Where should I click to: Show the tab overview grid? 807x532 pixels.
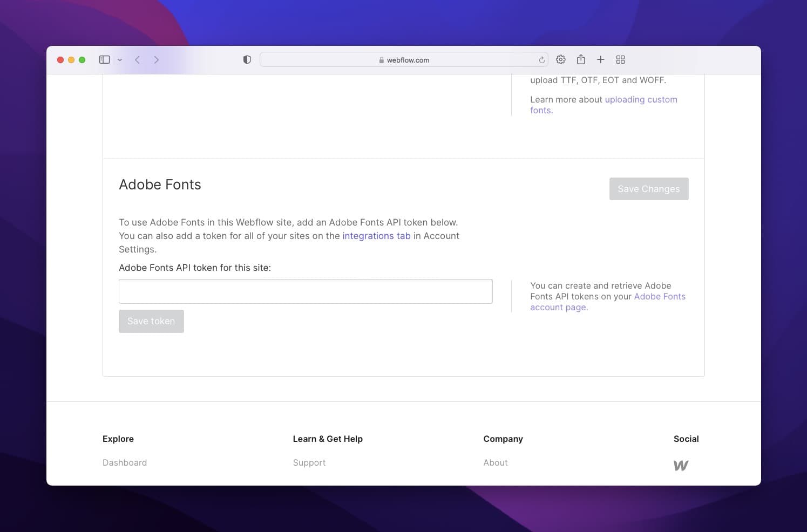coord(620,59)
